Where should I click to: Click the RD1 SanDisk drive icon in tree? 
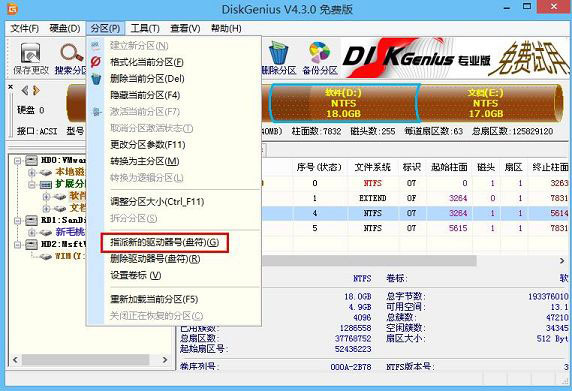coord(31,220)
